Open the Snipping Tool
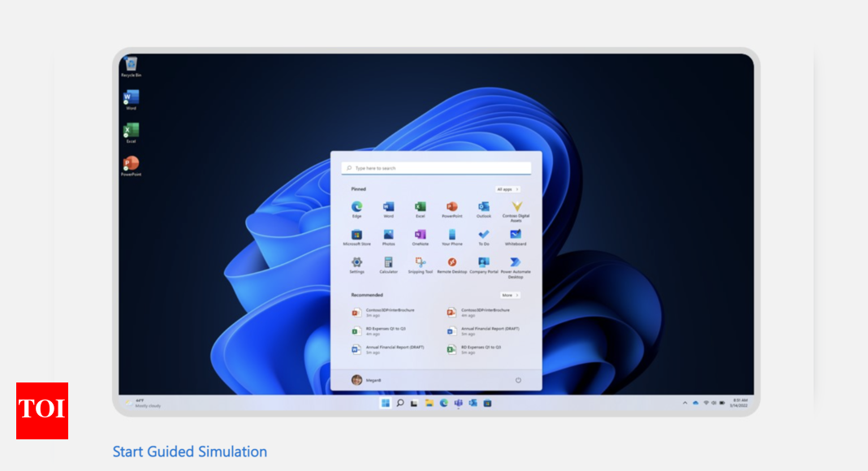 point(420,265)
